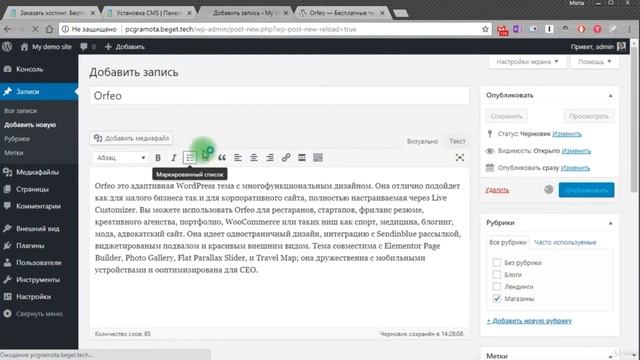Viewport: 640px width, 360px height.
Task: Open Метки submenu in sidebar
Action: 13,153
